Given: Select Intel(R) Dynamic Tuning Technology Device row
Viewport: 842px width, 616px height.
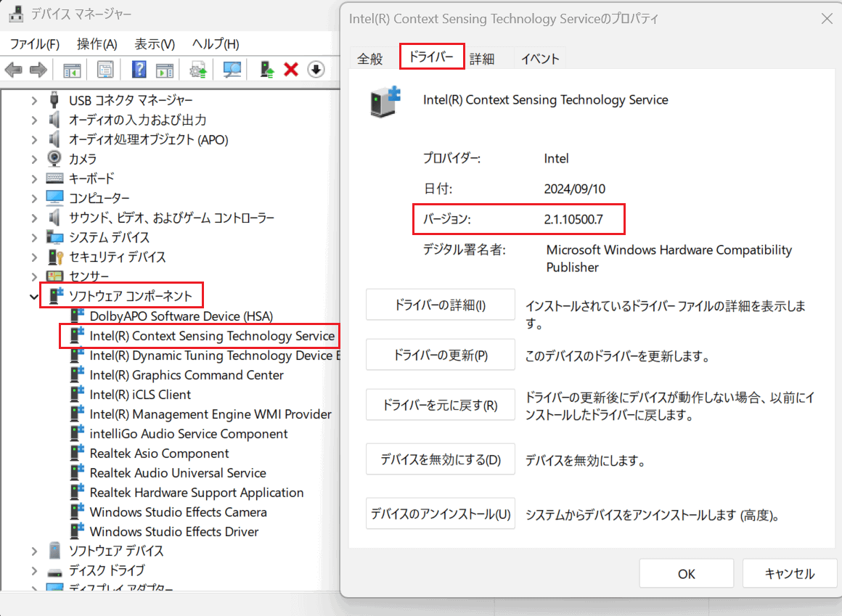Looking at the screenshot, I should tap(205, 356).
